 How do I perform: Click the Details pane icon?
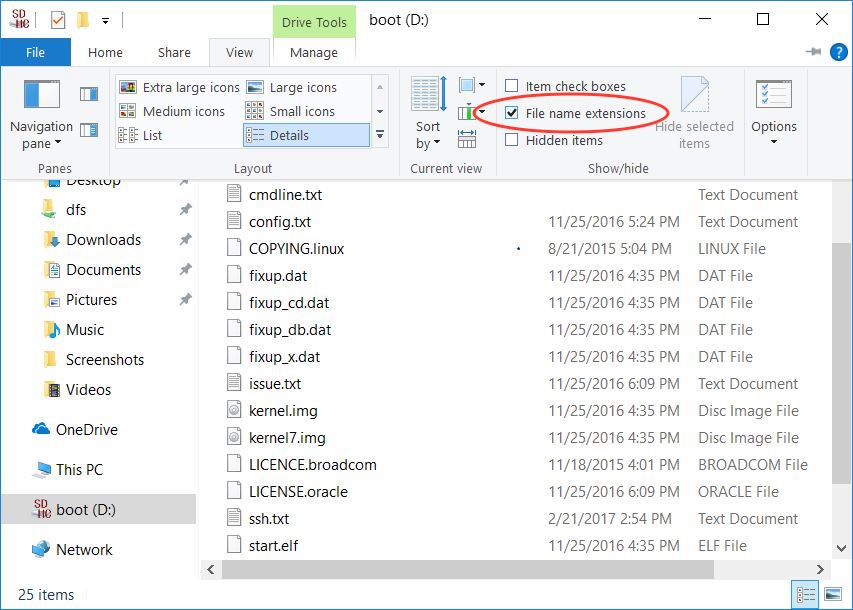tap(89, 129)
